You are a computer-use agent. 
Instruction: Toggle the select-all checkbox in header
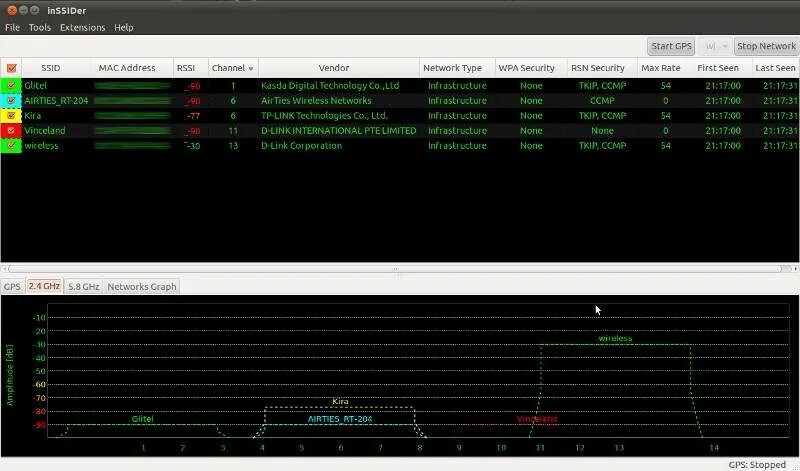(x=11, y=68)
